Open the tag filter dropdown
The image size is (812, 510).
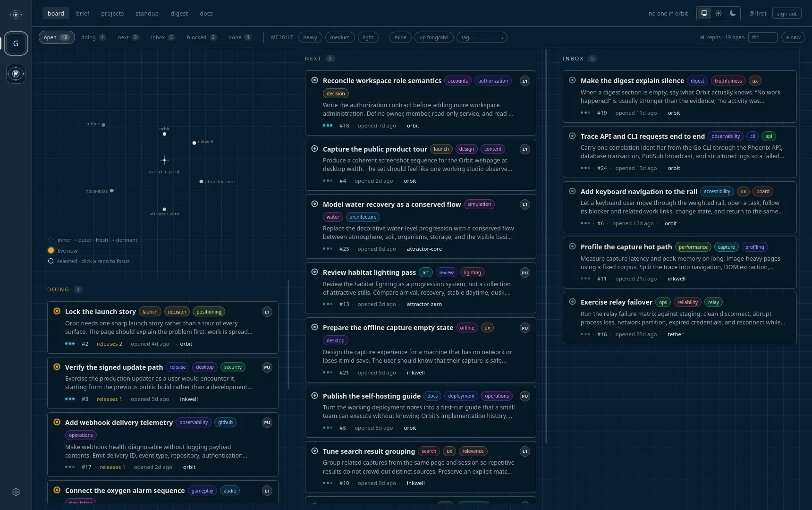tap(482, 37)
